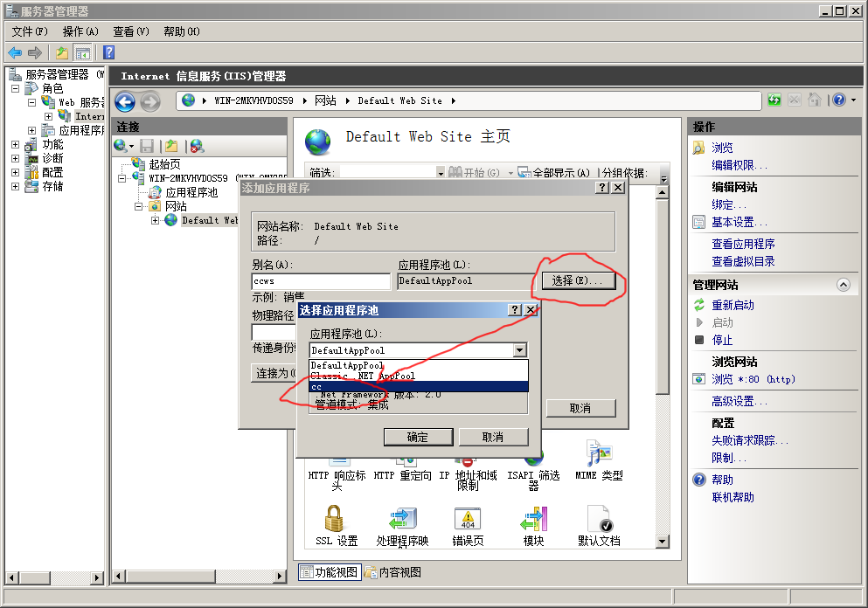
Task: Click the IIS back navigation arrow
Action: [125, 101]
